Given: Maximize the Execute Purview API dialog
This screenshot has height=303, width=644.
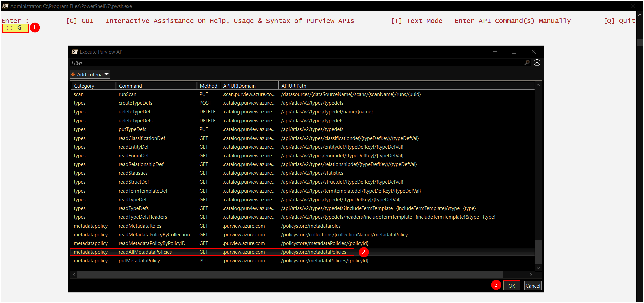Looking at the screenshot, I should [514, 52].
